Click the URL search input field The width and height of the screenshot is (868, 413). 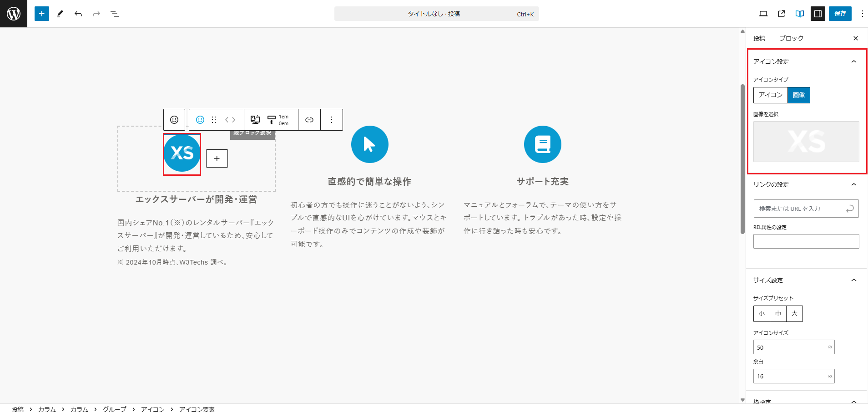801,209
